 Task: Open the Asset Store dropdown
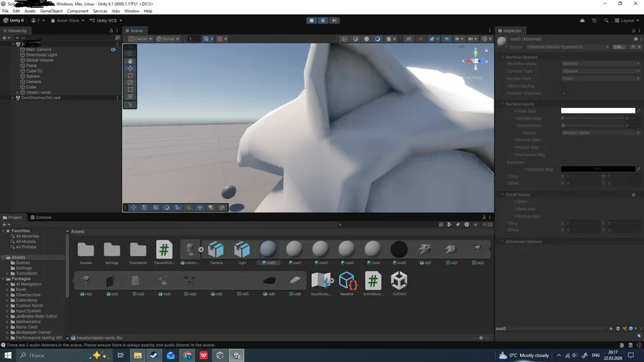click(67, 21)
